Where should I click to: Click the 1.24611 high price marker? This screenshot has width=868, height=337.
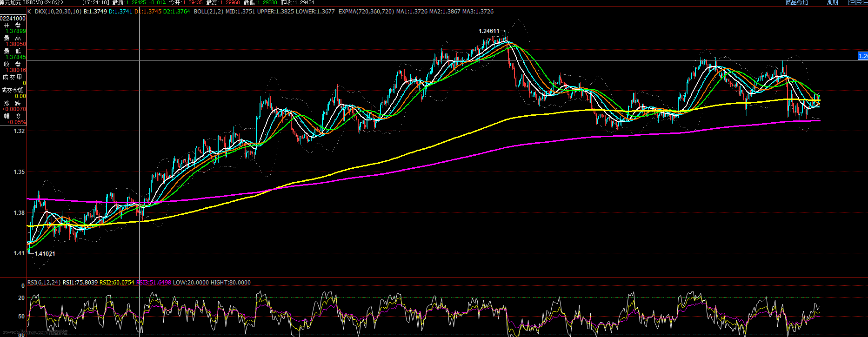click(489, 31)
